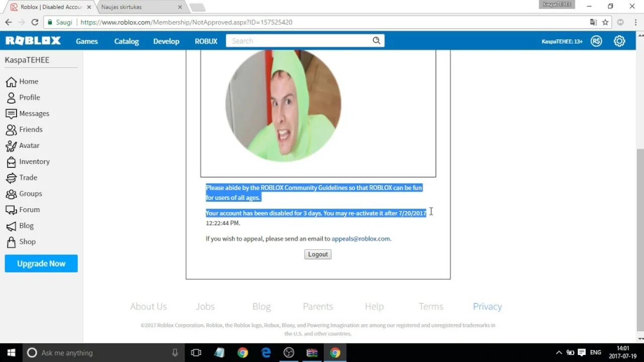This screenshot has width=644, height=362.
Task: Open Terms footer link
Action: (431, 306)
